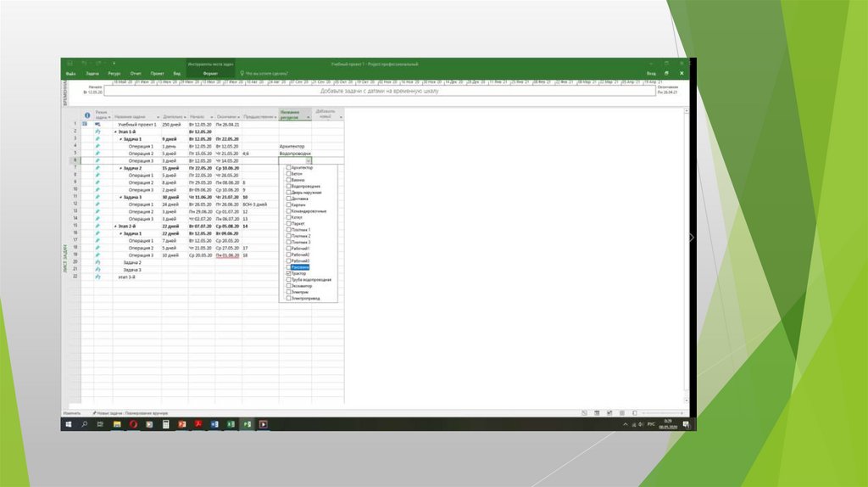The width and height of the screenshot is (868, 487).
Task: Open Название задачи column filter arrow
Action: 158,117
